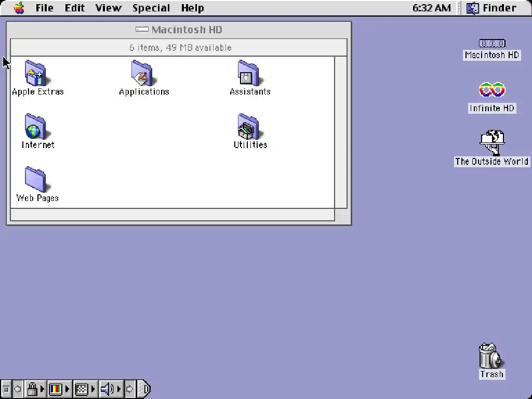Open the Edit menu
The width and height of the screenshot is (532, 399).
[x=75, y=8]
